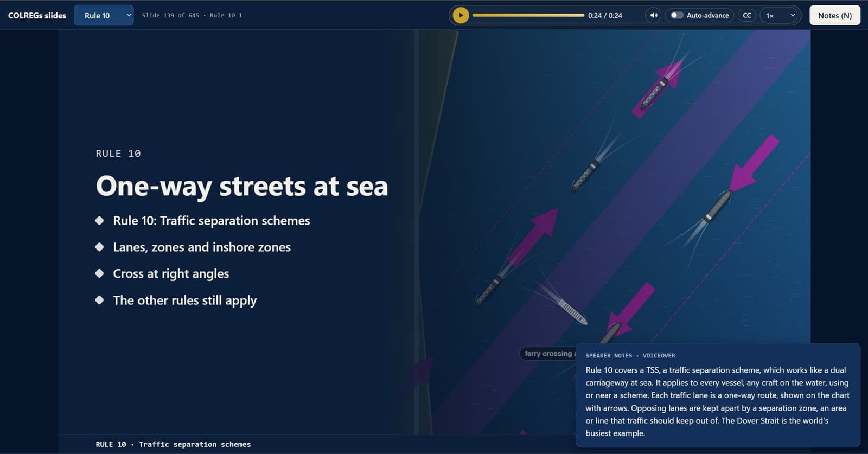Click the 'One-way streets at sea' heading
The width and height of the screenshot is (868, 454).
242,186
